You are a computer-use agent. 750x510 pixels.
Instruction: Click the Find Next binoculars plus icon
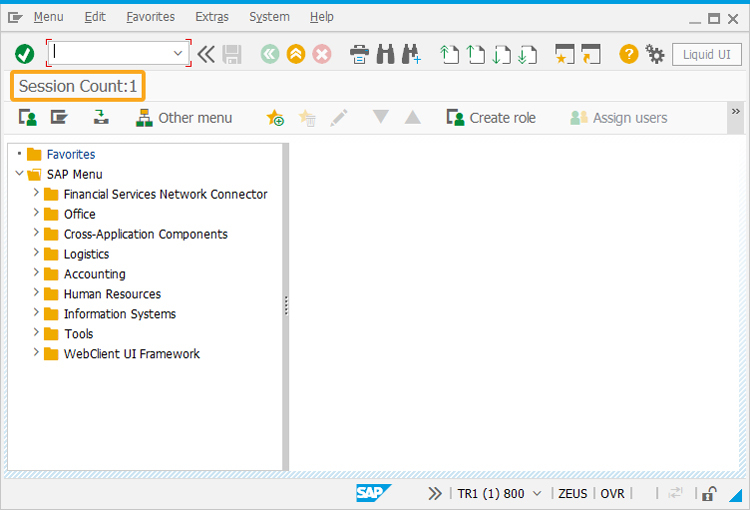[x=411, y=54]
